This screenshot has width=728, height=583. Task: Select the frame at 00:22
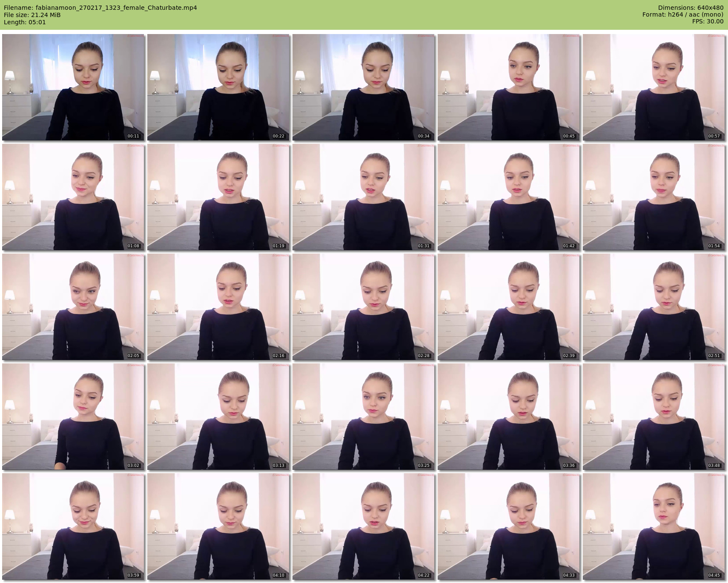coord(218,87)
